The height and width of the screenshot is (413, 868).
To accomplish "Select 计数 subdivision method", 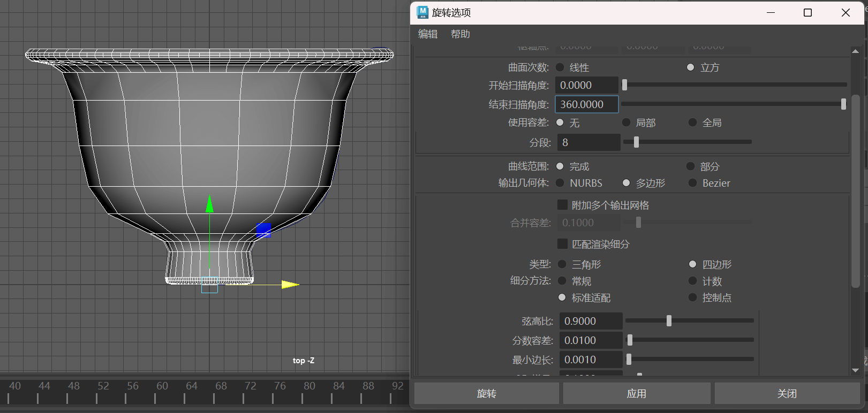I will (692, 281).
